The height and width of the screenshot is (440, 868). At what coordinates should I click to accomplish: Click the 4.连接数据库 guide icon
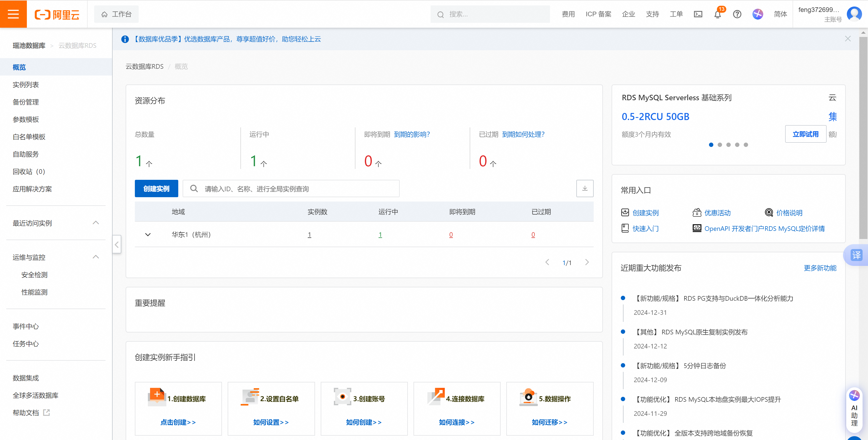point(436,397)
